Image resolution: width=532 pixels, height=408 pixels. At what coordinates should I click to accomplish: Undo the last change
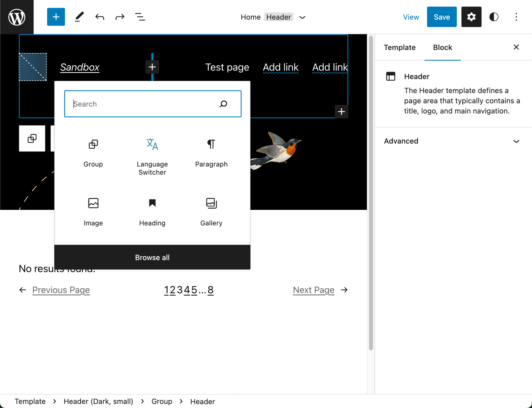pos(99,17)
